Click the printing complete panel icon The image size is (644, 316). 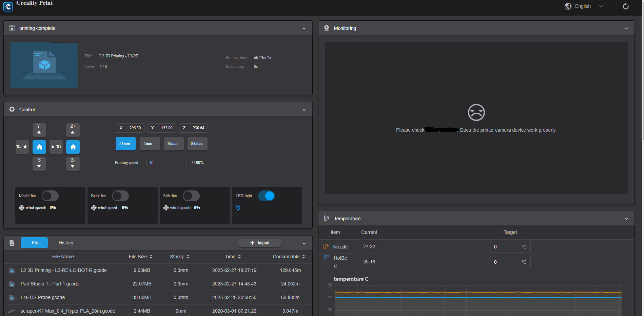pos(12,28)
